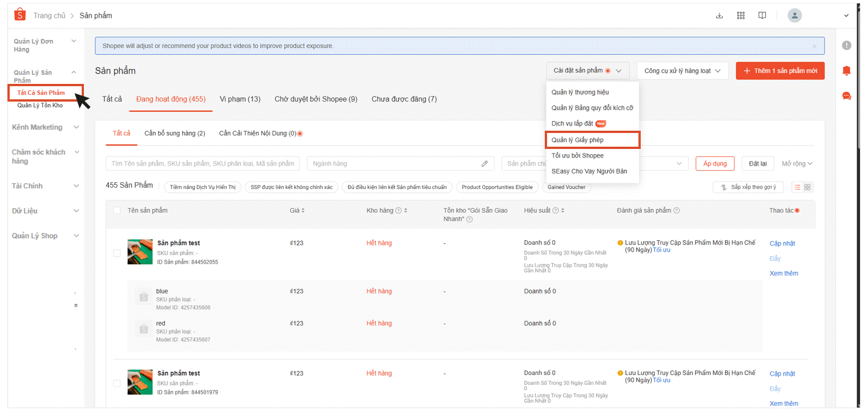Click the sort arrows beside Giá column
Image resolution: width=868 pixels, height=411 pixels.
(x=303, y=211)
